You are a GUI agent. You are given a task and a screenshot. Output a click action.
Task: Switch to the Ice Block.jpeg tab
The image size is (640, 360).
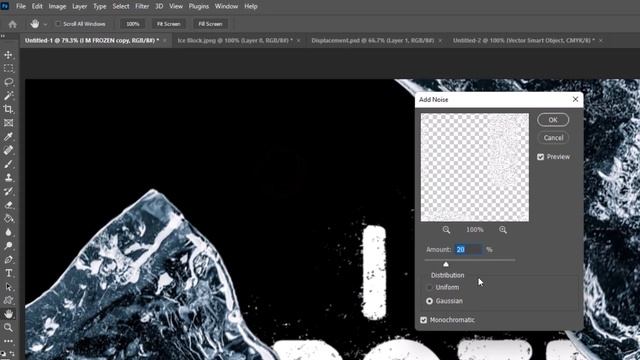pos(235,40)
